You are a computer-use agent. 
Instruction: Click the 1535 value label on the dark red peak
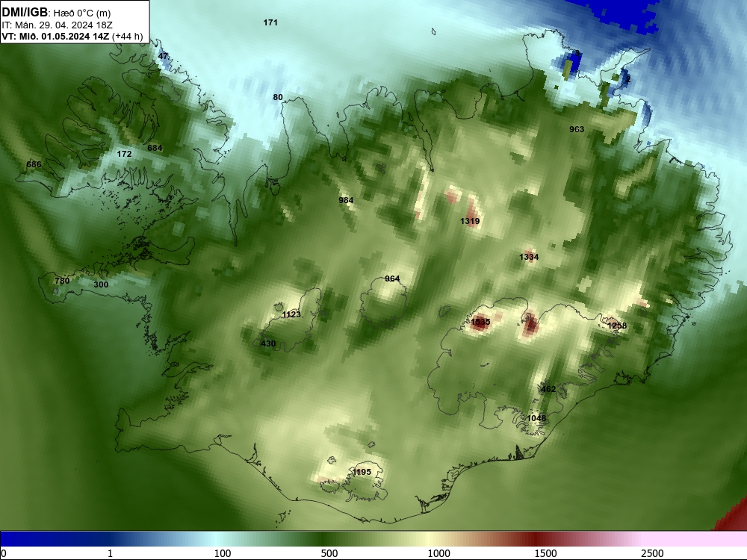click(480, 322)
